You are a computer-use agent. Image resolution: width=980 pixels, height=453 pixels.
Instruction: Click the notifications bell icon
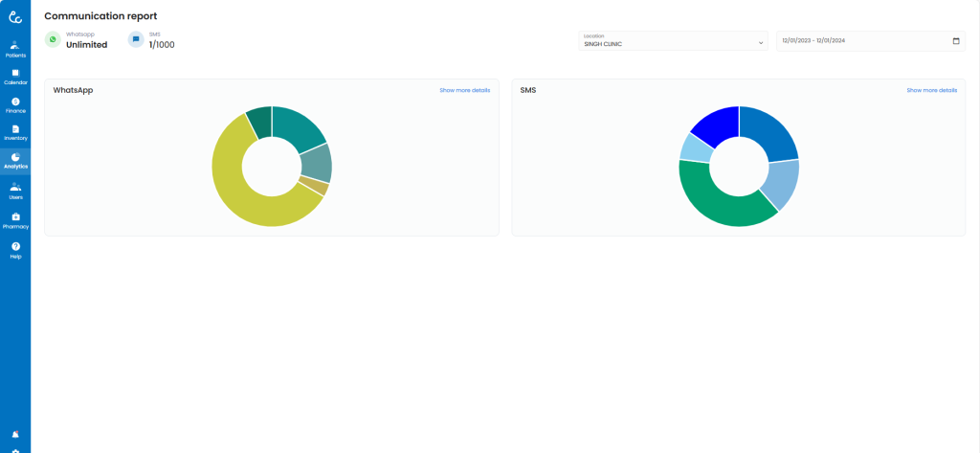point(15,434)
